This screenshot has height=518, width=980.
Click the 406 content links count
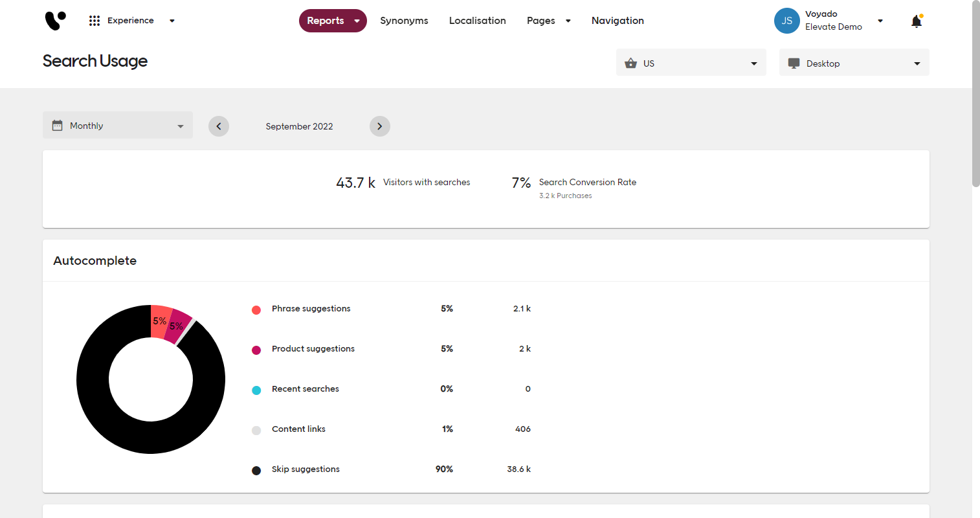pyautogui.click(x=523, y=429)
